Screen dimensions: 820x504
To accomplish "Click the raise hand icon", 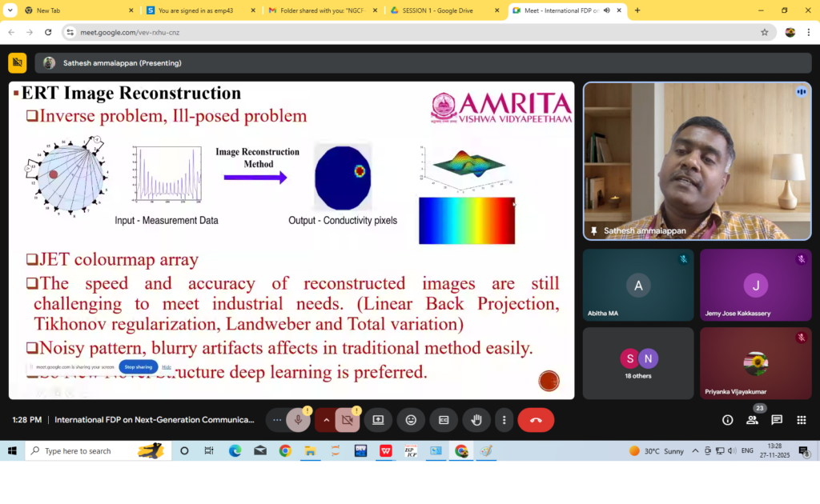I will [x=476, y=420].
